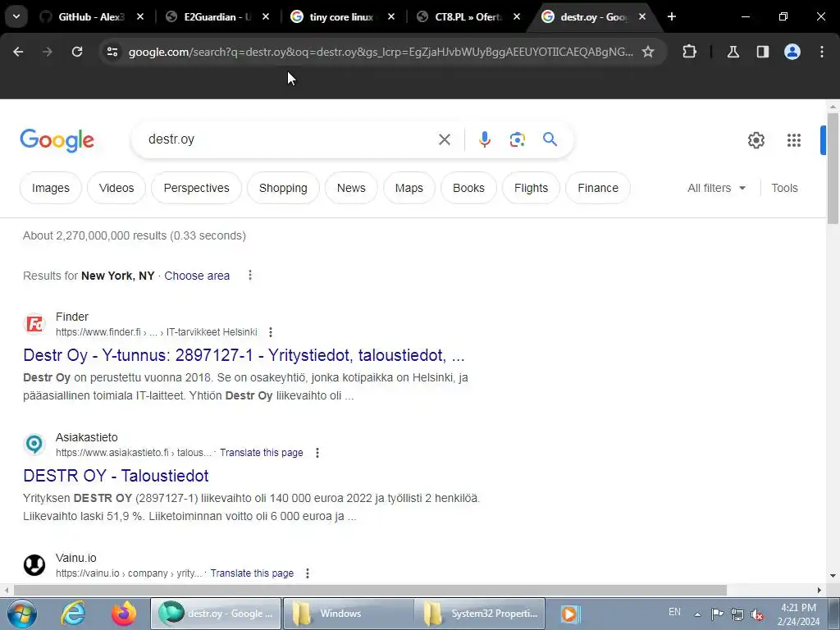Open the search Tools button
This screenshot has height=630, width=840.
(x=784, y=188)
